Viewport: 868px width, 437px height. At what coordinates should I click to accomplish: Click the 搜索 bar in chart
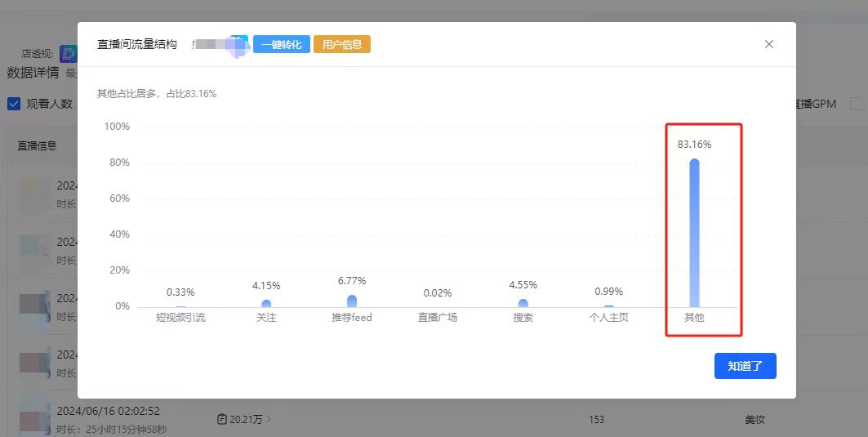523,303
